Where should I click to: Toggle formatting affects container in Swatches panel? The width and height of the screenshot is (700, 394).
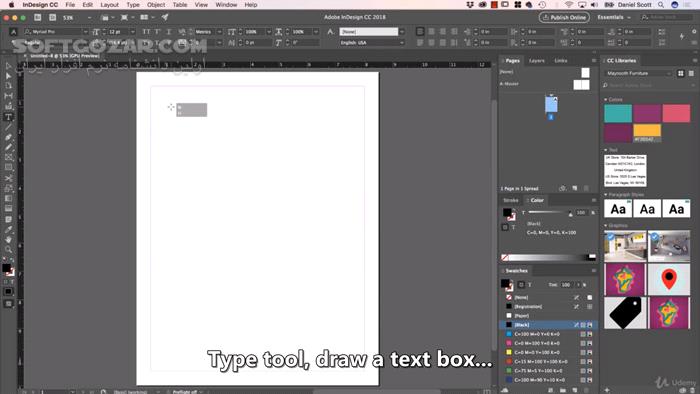[521, 285]
